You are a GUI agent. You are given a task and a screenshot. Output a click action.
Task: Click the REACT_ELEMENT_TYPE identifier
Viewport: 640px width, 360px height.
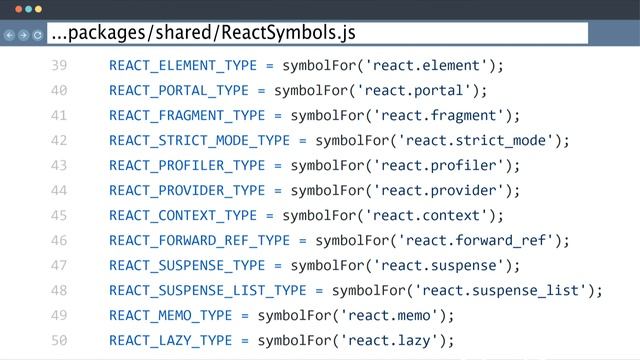pos(183,66)
